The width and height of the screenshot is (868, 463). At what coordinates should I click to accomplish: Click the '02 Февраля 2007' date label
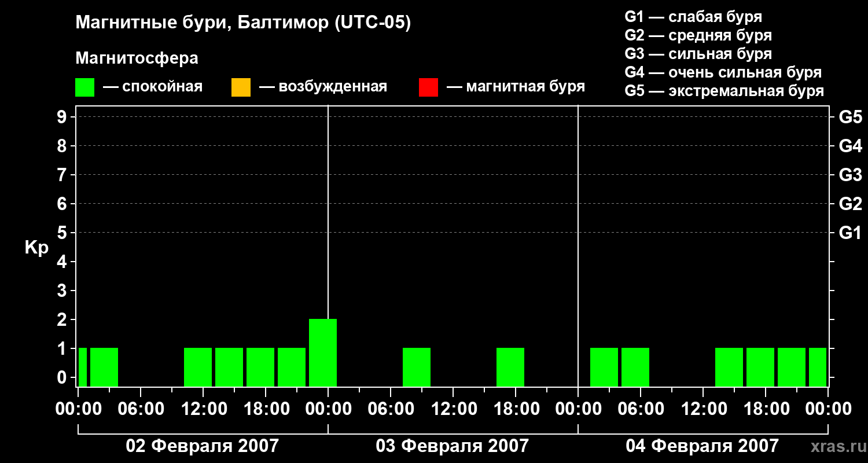pos(203,446)
